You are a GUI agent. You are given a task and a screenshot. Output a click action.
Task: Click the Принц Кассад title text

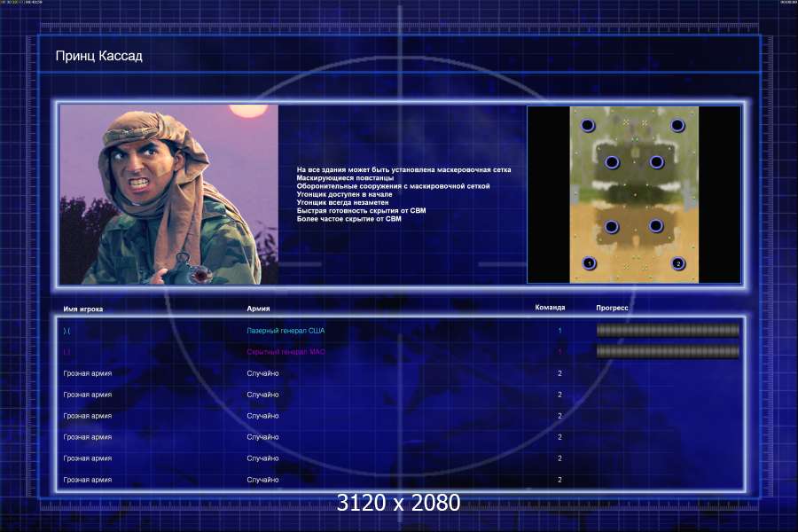point(98,56)
